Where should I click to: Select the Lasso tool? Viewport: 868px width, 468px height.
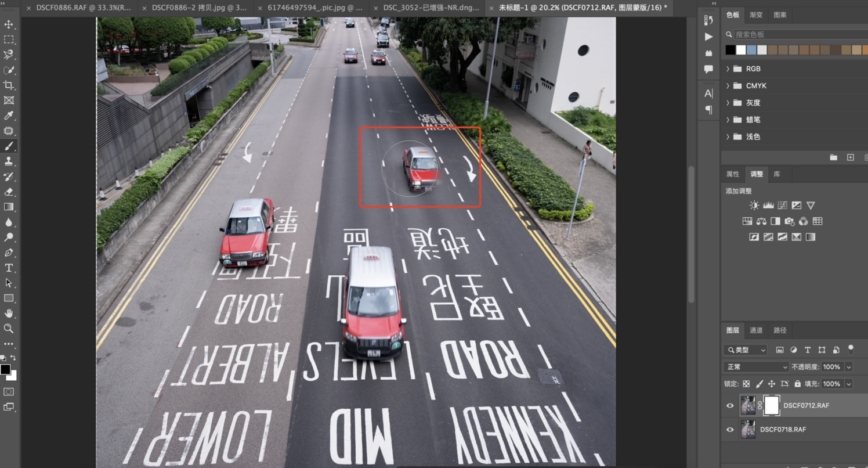[x=9, y=55]
